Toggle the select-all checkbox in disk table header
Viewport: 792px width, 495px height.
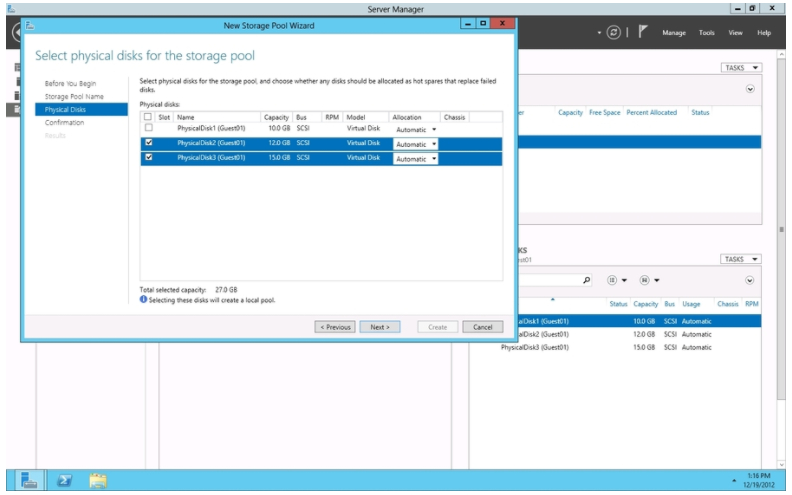click(147, 117)
